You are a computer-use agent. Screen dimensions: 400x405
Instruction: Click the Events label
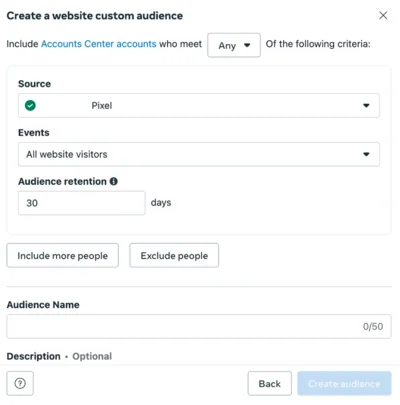point(34,133)
